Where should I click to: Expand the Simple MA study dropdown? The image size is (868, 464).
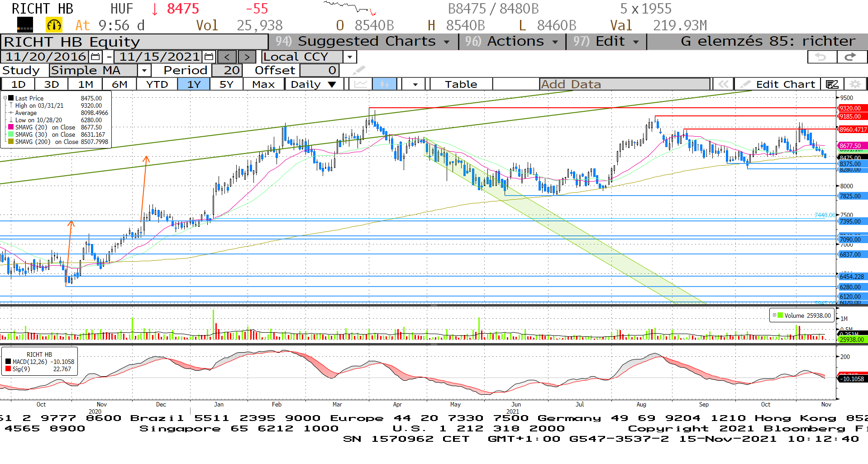pos(144,71)
